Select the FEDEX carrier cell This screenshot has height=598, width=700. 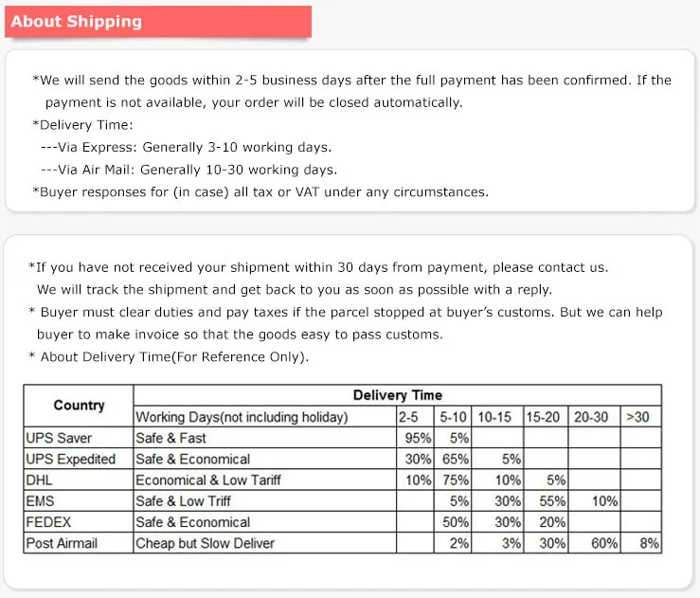79,522
